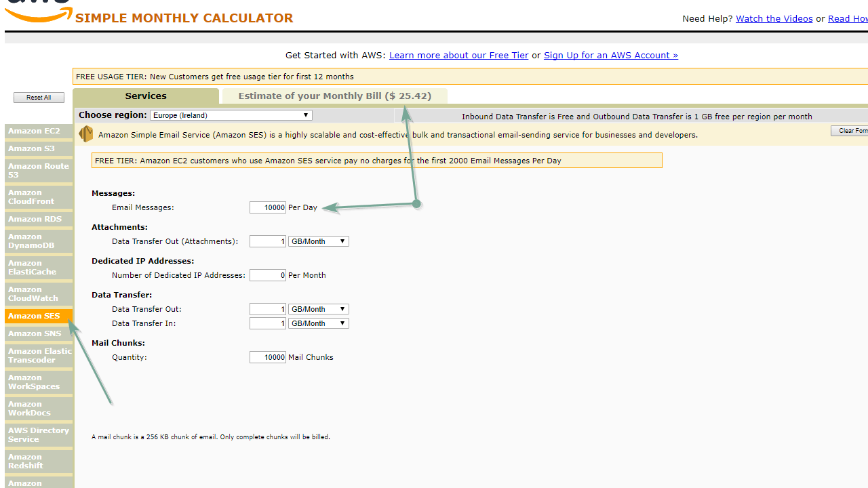The width and height of the screenshot is (868, 488).
Task: Click the FREE TIER 2000 Email Messages note
Action: click(377, 161)
